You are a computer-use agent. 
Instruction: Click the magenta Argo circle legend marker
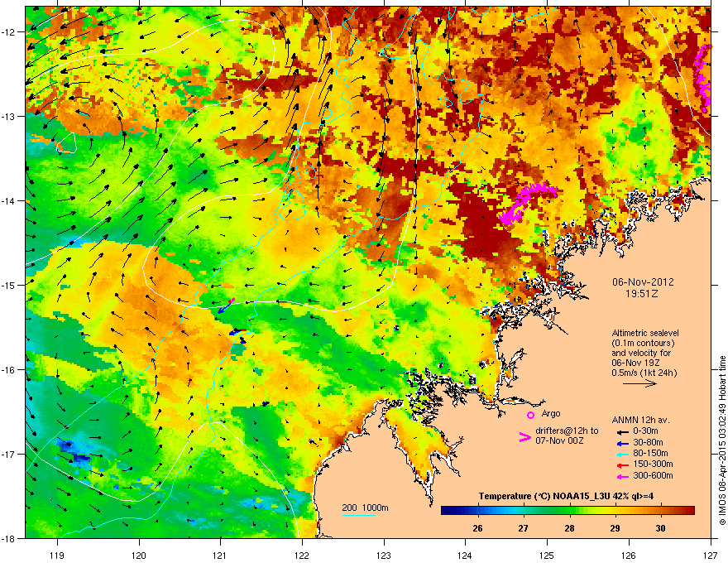pyautogui.click(x=530, y=415)
